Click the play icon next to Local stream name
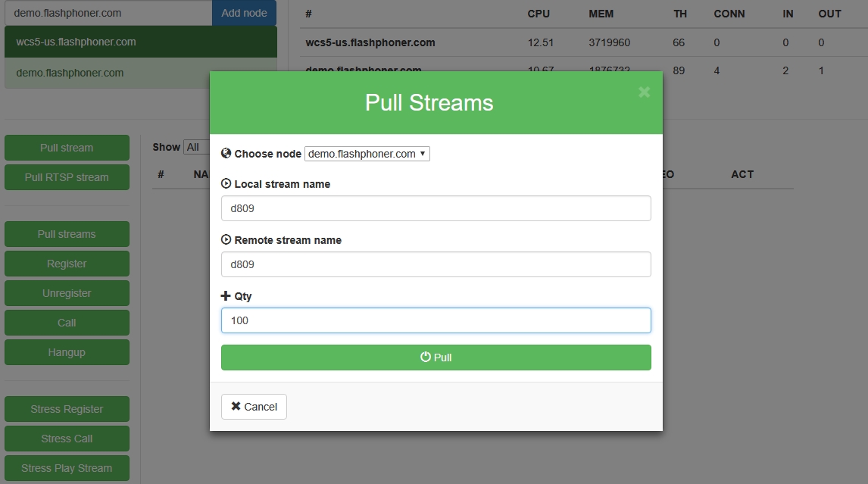Image resolution: width=868 pixels, height=484 pixels. pyautogui.click(x=226, y=183)
